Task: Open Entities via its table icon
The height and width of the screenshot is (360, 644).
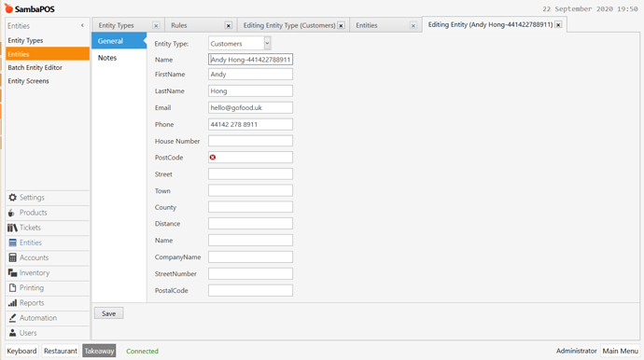Action: coord(13,242)
